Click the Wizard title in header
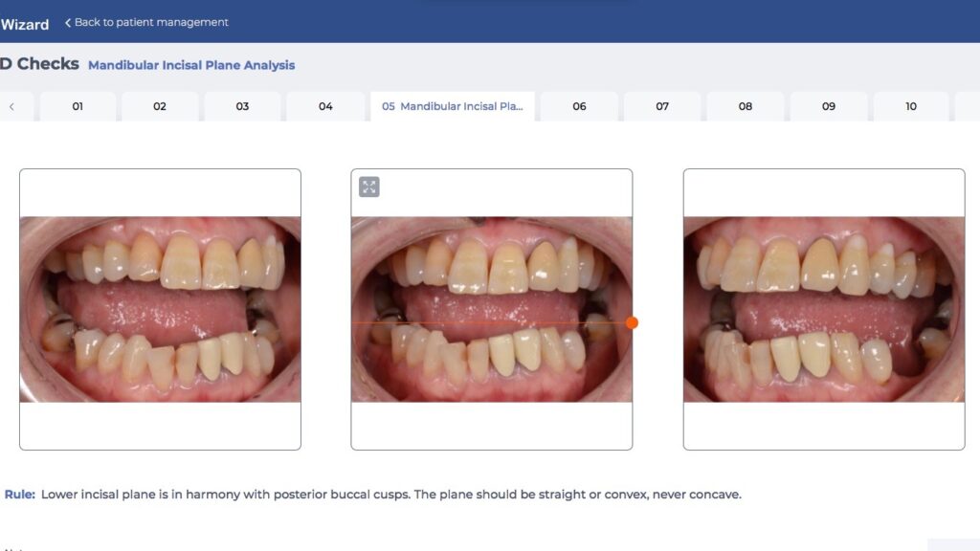Screen dimensions: 980x551 coord(24,24)
